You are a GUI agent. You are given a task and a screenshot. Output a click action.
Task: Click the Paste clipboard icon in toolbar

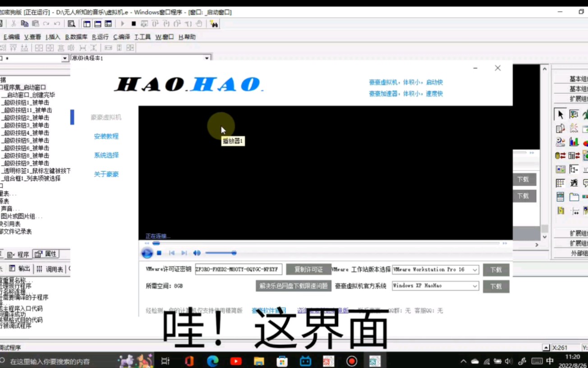point(36,23)
